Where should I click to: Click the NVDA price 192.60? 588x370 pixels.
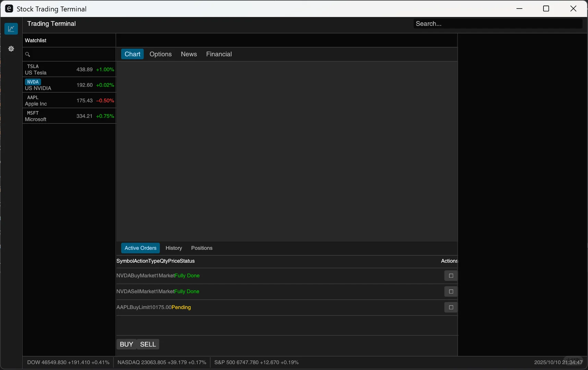pyautogui.click(x=85, y=85)
